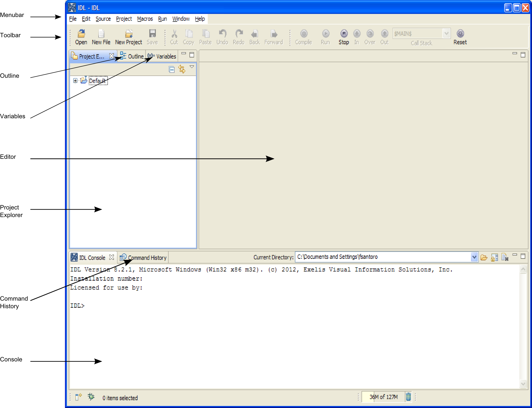Image resolution: width=532 pixels, height=408 pixels.
Task: Open Project Explorer view menu triangle
Action: click(192, 67)
